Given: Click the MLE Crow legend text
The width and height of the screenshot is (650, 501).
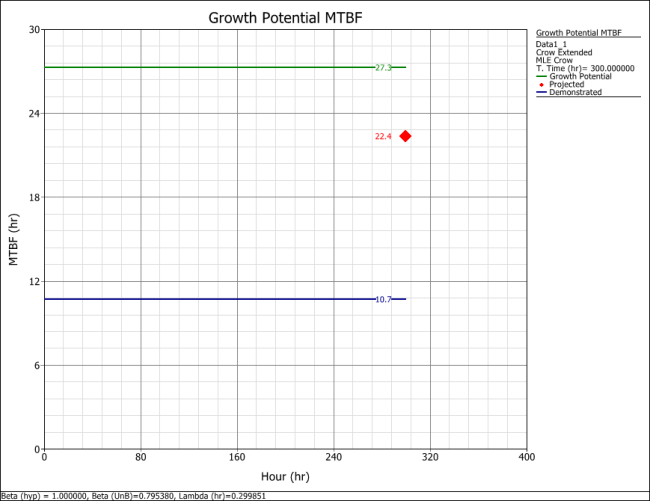Looking at the screenshot, I should [555, 60].
